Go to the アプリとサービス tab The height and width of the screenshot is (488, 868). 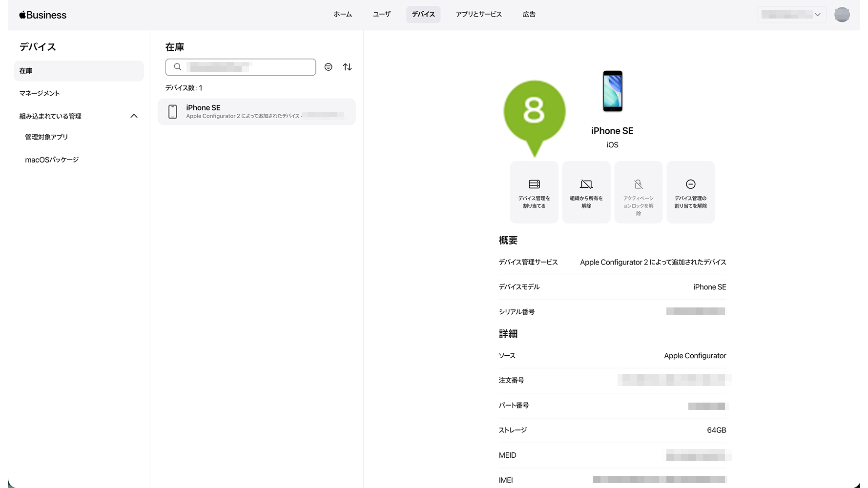[x=478, y=15]
